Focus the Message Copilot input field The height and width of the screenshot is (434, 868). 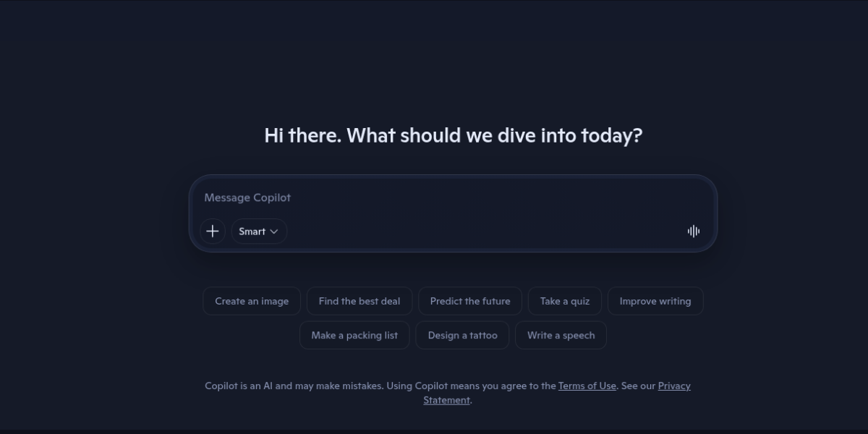(x=453, y=197)
